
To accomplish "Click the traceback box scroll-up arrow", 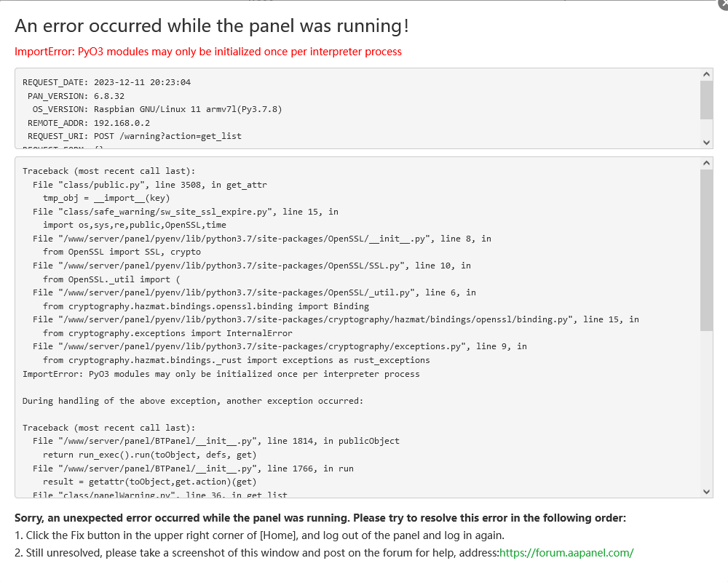I will tap(706, 163).
